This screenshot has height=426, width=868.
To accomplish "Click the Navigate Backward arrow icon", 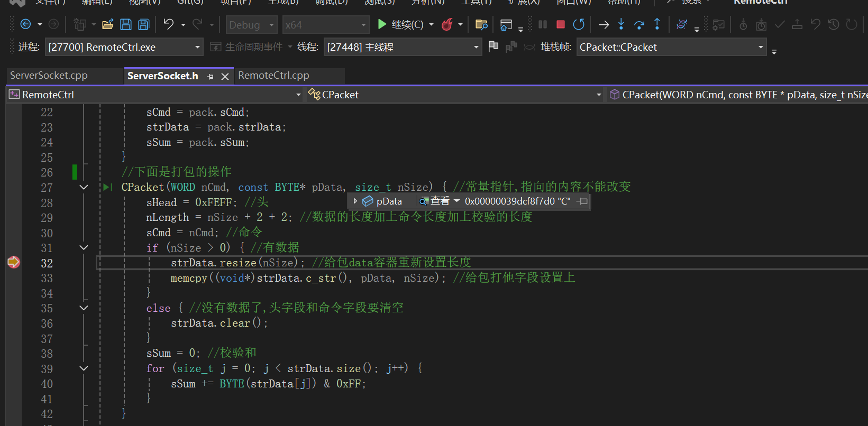I will [x=25, y=24].
